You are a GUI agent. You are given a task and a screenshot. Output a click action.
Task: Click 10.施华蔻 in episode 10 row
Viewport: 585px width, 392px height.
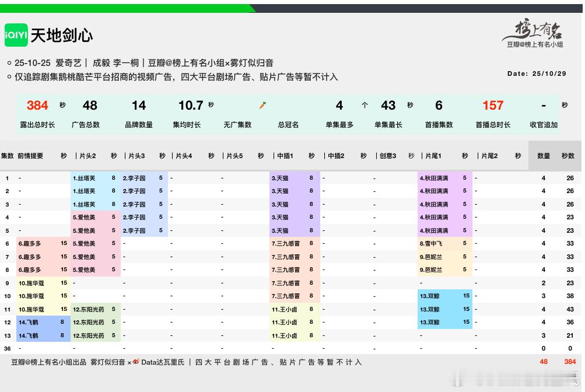pyautogui.click(x=31, y=296)
